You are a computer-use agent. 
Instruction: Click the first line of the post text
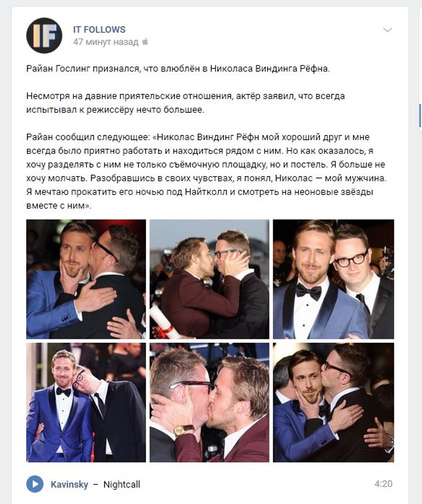178,69
